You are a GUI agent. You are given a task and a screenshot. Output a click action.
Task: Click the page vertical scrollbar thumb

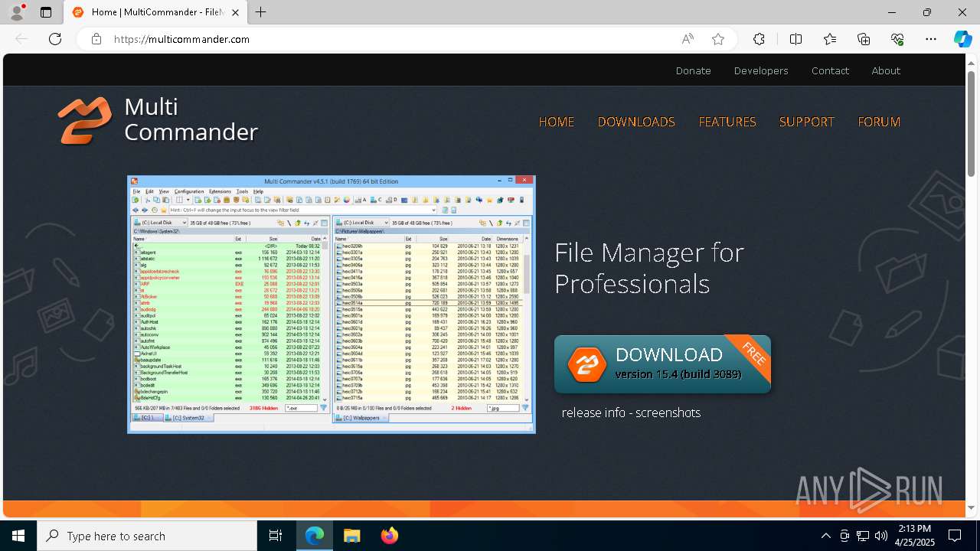pyautogui.click(x=972, y=124)
